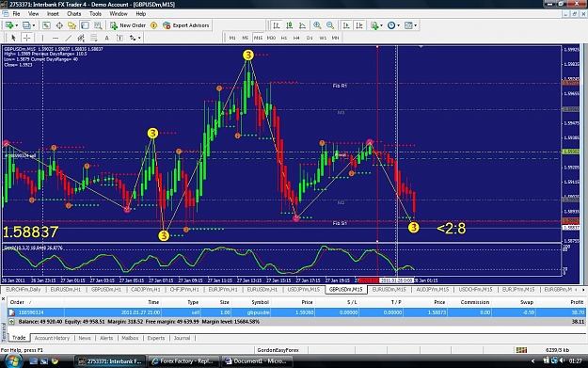
Task: Zoom in on the chart
Action: (317, 25)
